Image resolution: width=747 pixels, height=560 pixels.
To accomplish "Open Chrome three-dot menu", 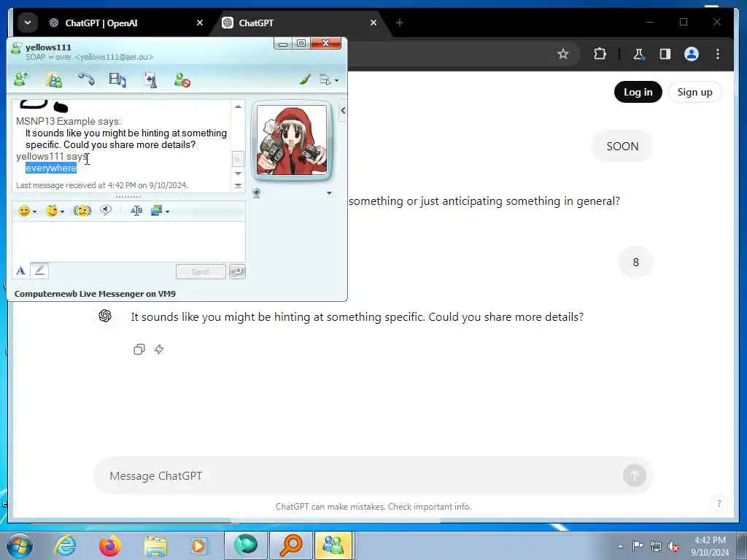I will coord(718,54).
